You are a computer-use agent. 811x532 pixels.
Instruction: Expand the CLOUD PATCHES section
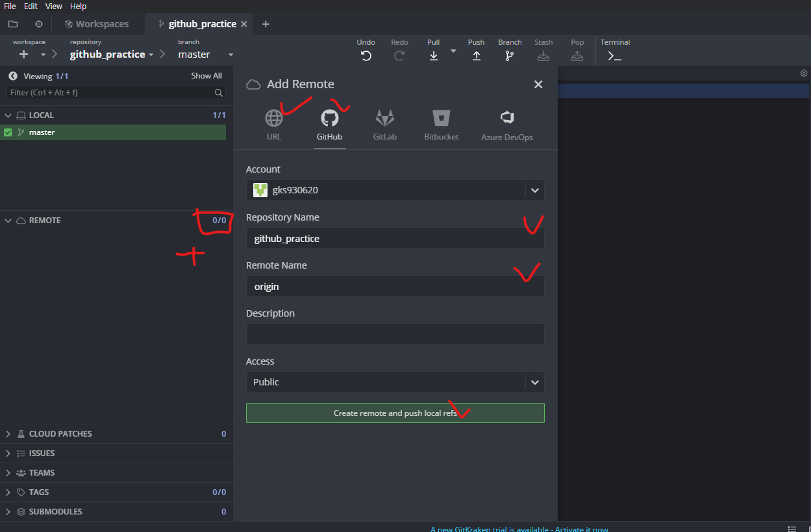coord(8,434)
